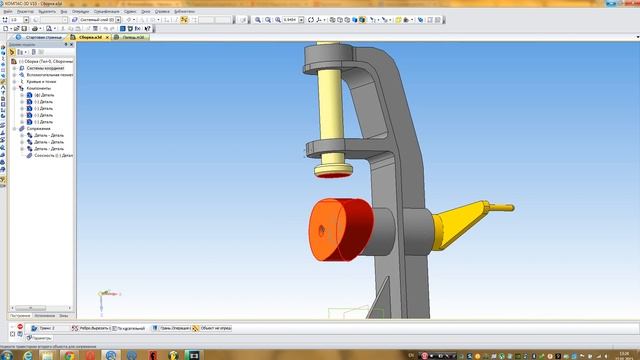Click the Undo arrow icon
This screenshot has height=360, width=640.
click(x=105, y=29)
